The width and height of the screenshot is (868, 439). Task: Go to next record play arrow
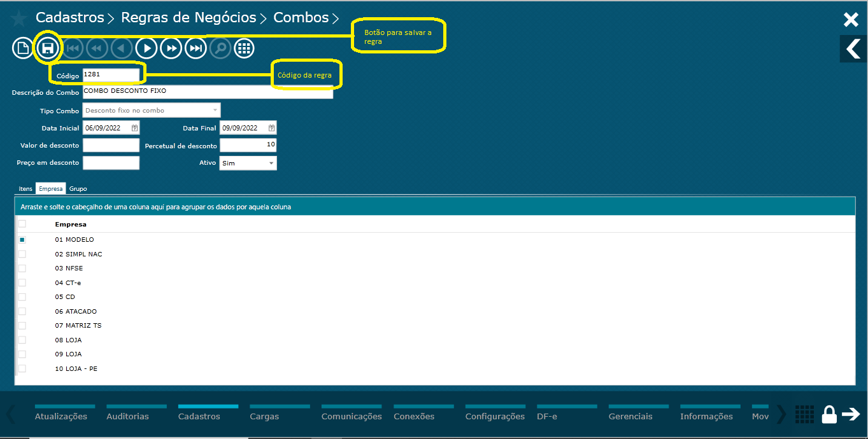(146, 48)
